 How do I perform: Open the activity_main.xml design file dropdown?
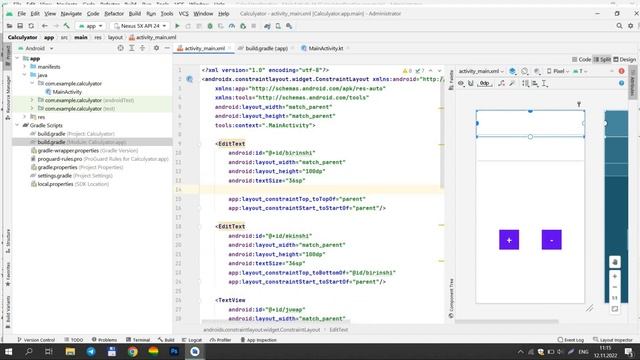(x=481, y=71)
